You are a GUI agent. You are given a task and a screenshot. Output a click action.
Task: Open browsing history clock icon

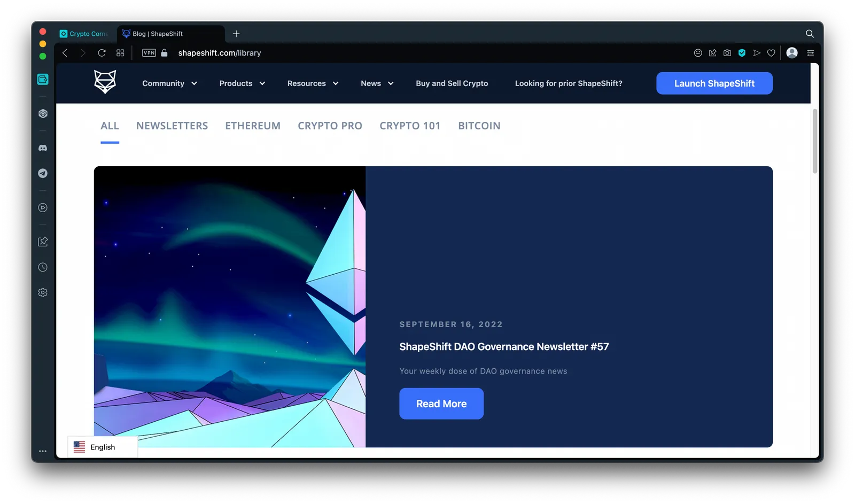[x=43, y=267]
